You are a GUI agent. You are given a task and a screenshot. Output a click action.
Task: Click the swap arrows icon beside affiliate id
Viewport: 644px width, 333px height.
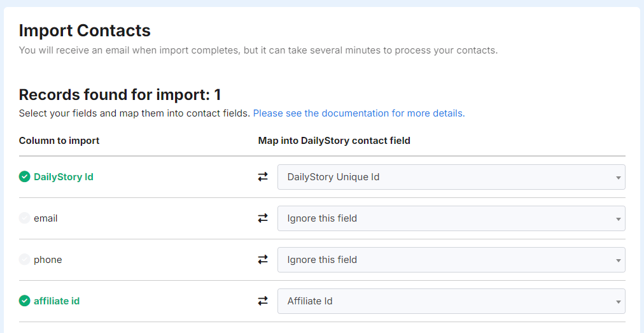tap(263, 301)
